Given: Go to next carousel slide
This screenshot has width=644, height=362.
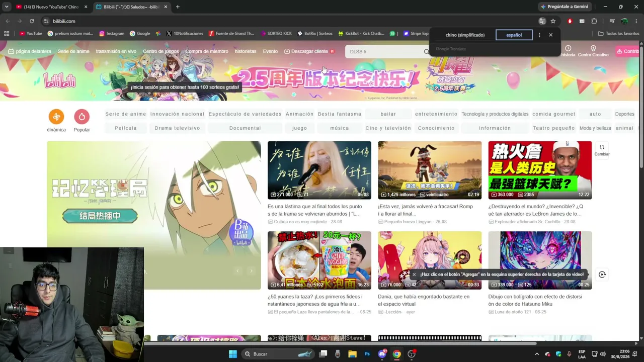Looking at the screenshot, I should coord(251,270).
